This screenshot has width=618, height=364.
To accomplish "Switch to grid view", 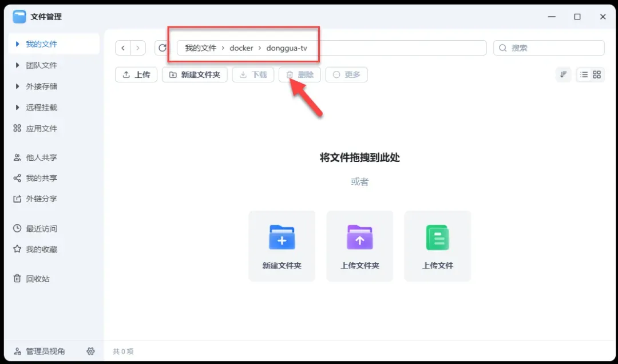I will [x=597, y=75].
